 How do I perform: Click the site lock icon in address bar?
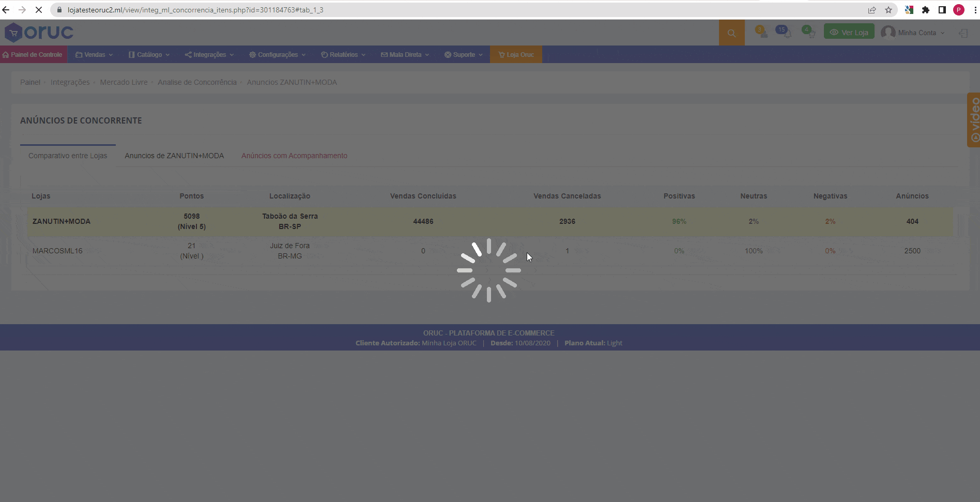(x=59, y=10)
